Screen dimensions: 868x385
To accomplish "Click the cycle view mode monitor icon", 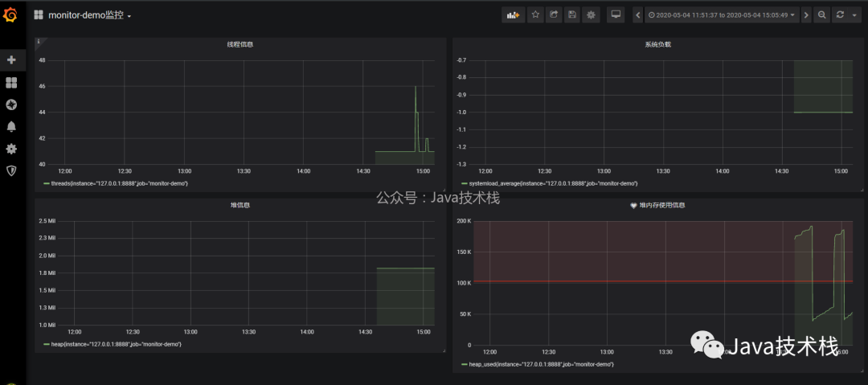I will (x=616, y=14).
